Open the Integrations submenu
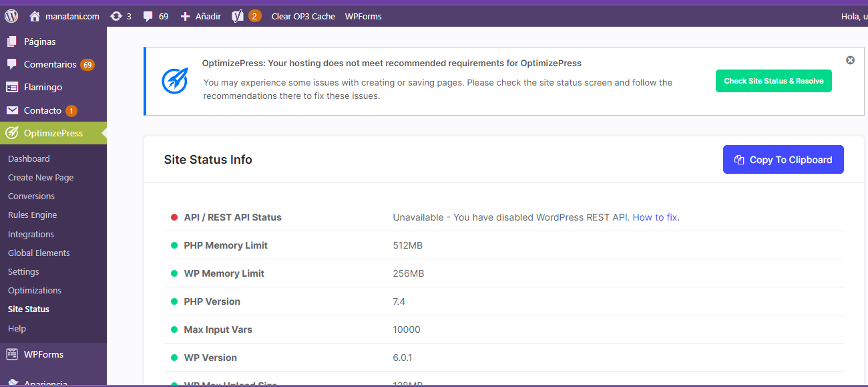The image size is (868, 387). point(31,234)
